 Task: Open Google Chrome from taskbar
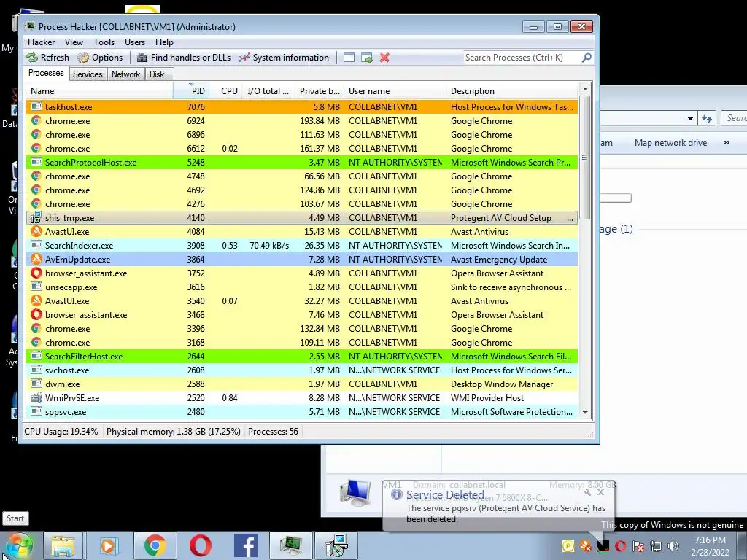tap(155, 545)
